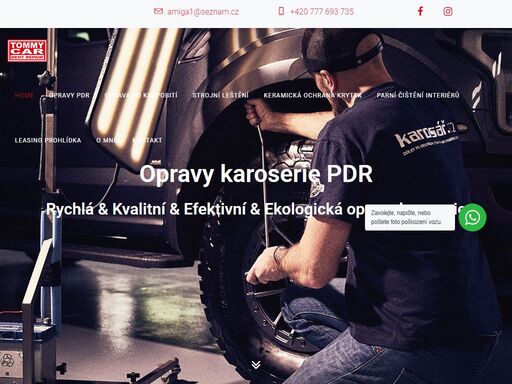This screenshot has height=384, width=512.
Task: Open WhatsApp chat green button
Action: point(472,217)
